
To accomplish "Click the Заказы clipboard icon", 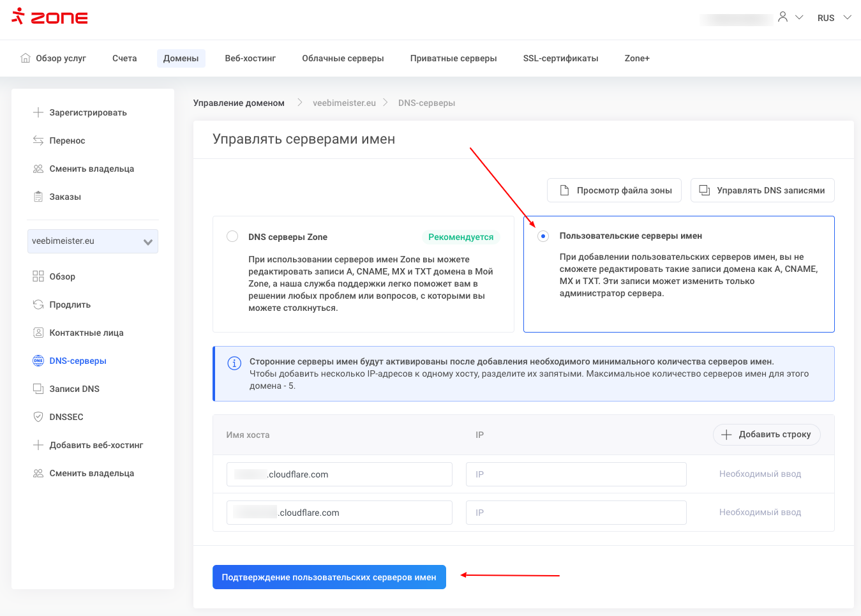I will pyautogui.click(x=38, y=197).
